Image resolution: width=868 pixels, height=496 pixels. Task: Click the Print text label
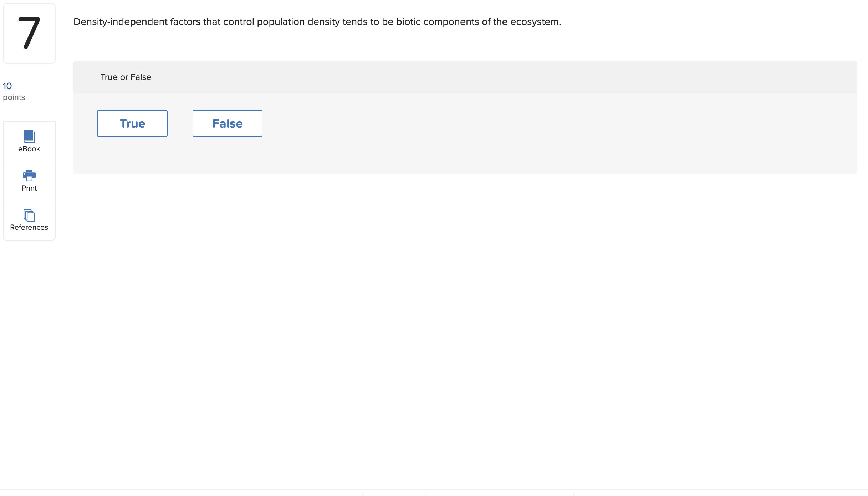pyautogui.click(x=29, y=188)
